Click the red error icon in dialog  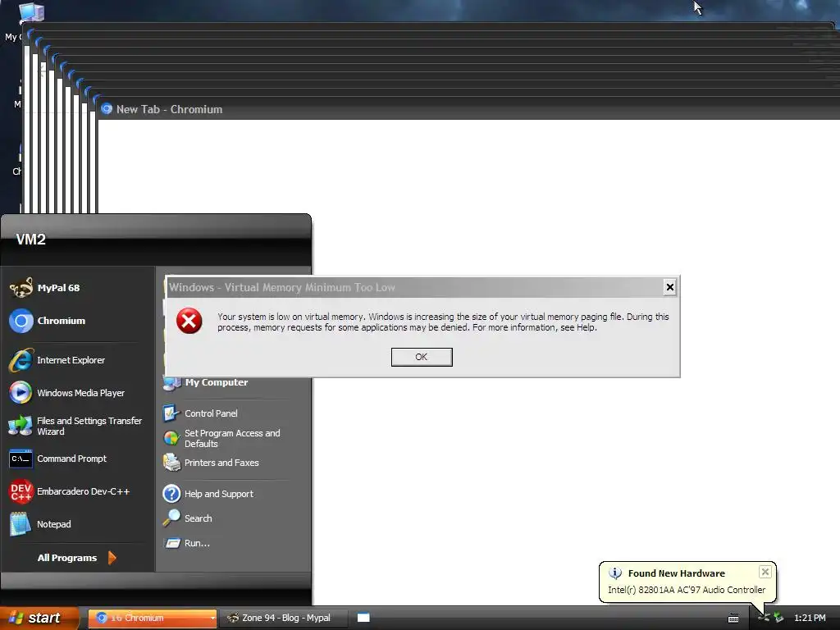[x=189, y=321]
